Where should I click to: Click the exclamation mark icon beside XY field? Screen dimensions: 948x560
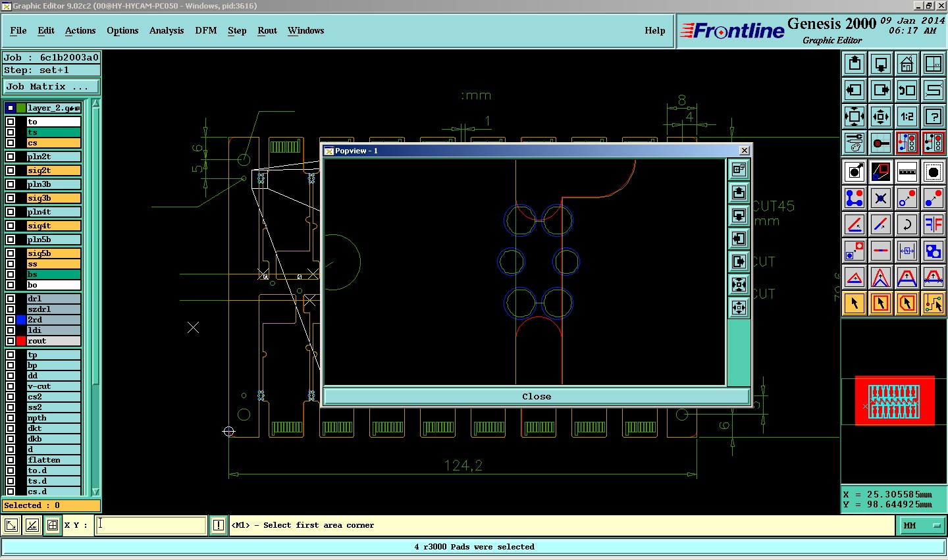point(219,525)
